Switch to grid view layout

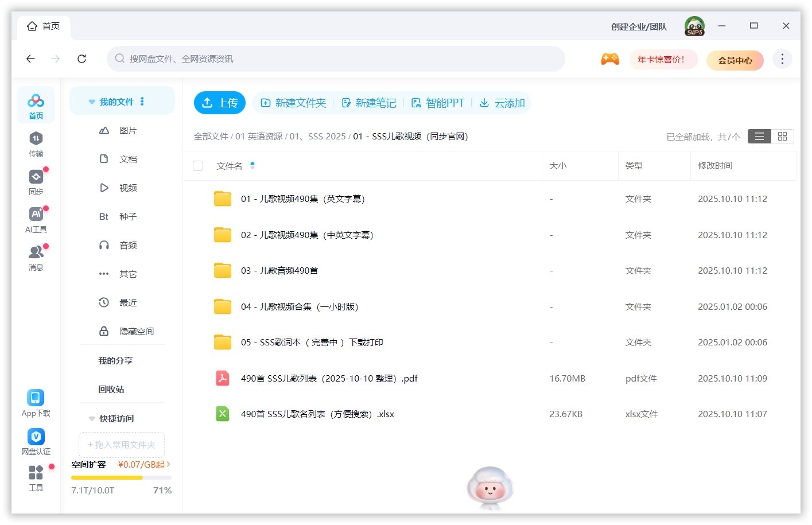(x=782, y=136)
